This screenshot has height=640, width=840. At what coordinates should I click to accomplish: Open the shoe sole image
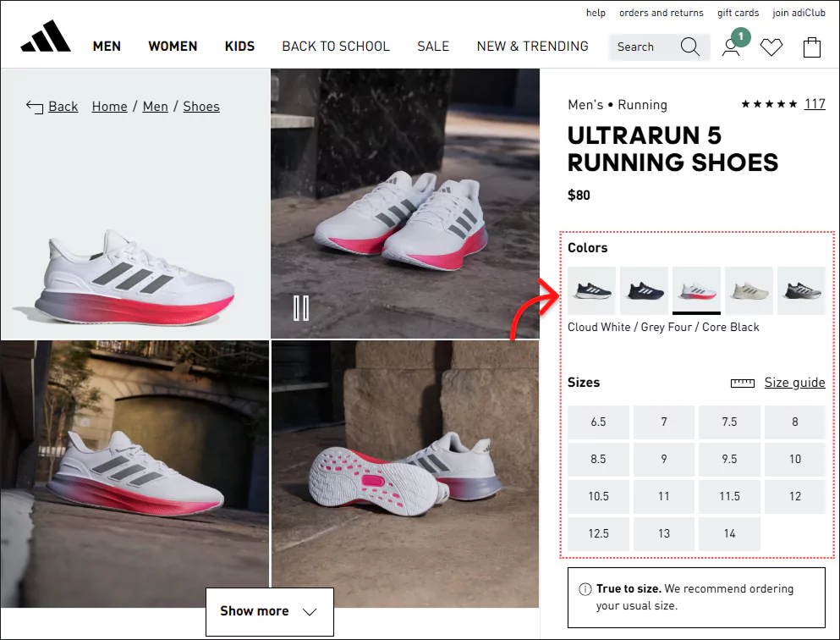point(405,474)
